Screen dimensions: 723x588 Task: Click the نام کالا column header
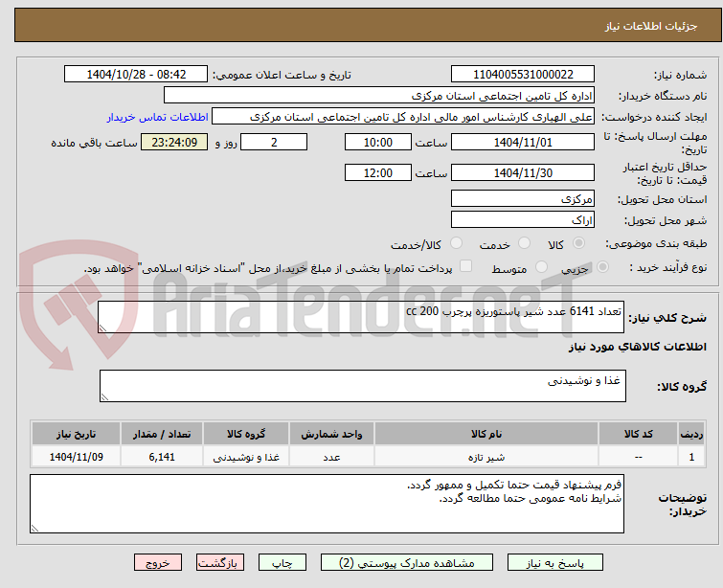pyautogui.click(x=486, y=434)
